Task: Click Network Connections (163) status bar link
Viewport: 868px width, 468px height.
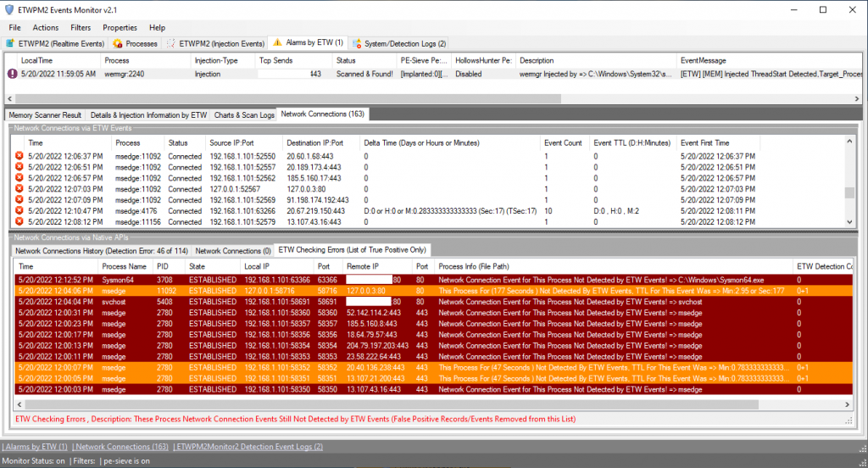Action: tap(122, 447)
